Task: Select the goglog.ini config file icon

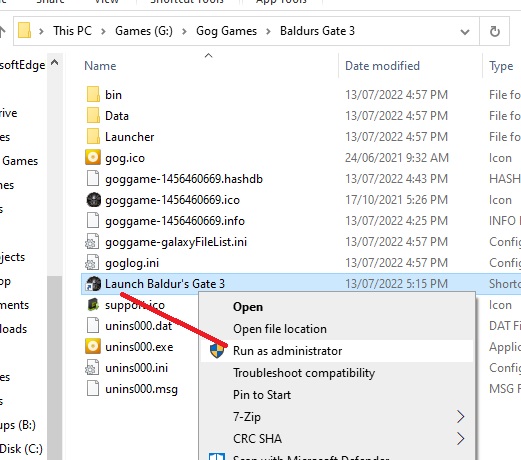Action: coord(92,263)
